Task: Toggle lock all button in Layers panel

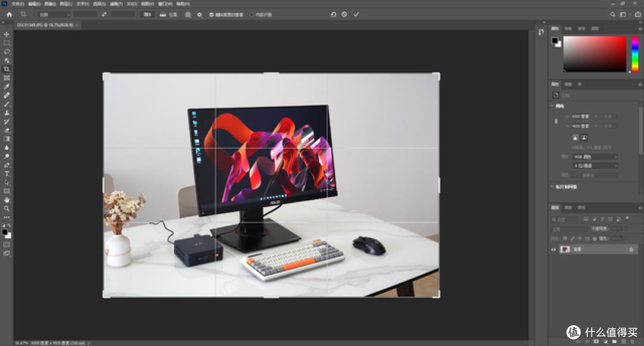Action: [x=595, y=238]
